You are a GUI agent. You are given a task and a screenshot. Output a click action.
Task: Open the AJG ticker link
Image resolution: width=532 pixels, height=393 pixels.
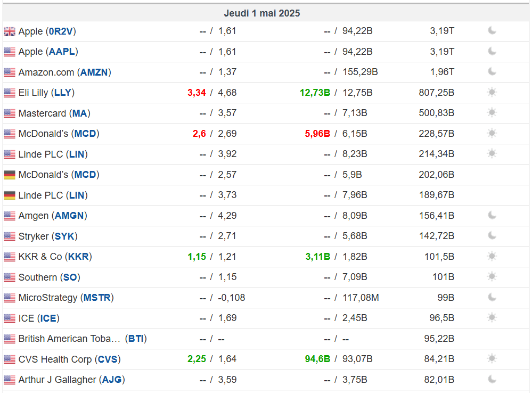tap(112, 380)
